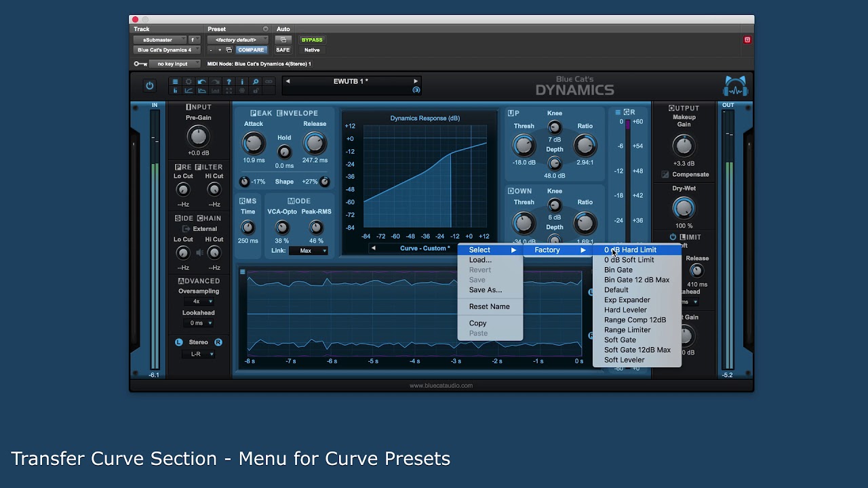Open the help question mark icon
This screenshot has width=868, height=488.
coord(229,82)
